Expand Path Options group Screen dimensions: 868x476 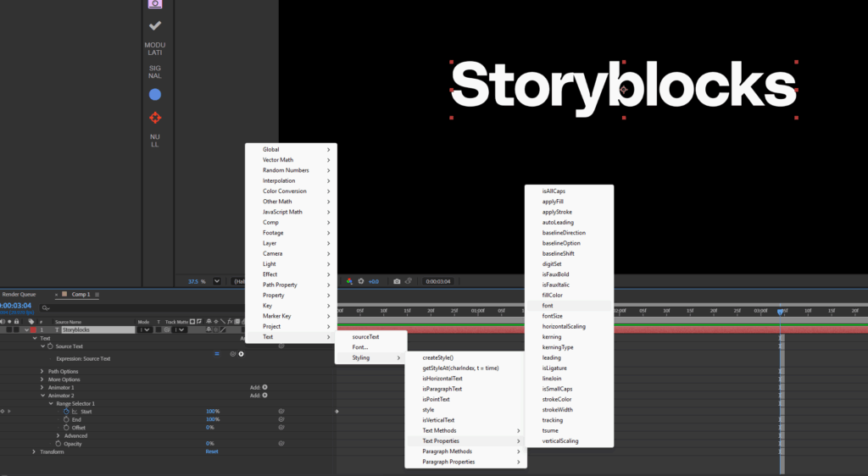point(42,372)
